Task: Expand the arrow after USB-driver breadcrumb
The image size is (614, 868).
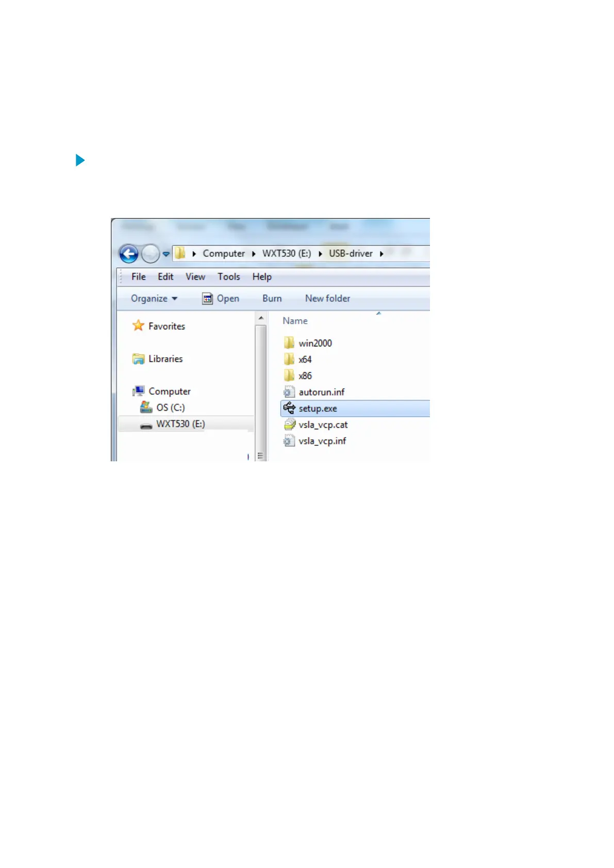Action: pos(381,254)
